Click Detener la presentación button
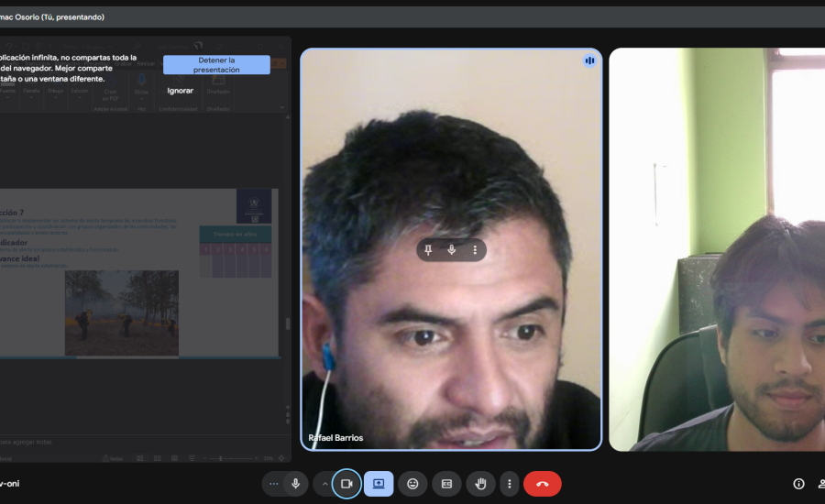 pos(216,65)
